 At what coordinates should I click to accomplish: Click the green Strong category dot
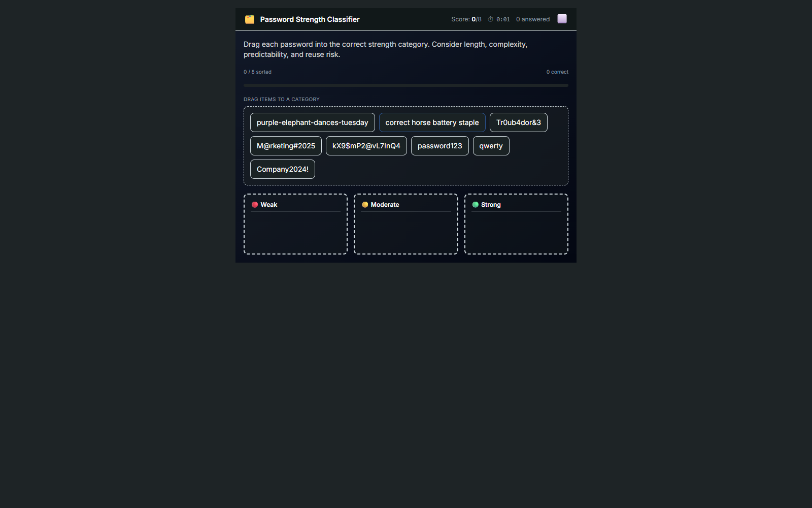[476, 205]
